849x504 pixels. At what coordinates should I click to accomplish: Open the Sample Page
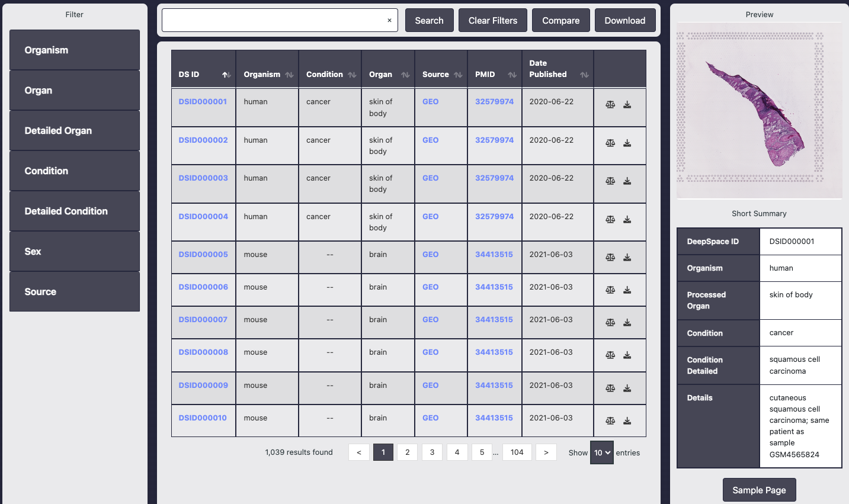pos(759,490)
